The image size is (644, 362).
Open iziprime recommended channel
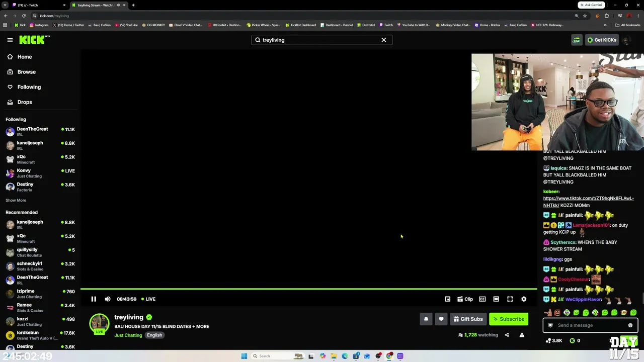[x=40, y=294]
